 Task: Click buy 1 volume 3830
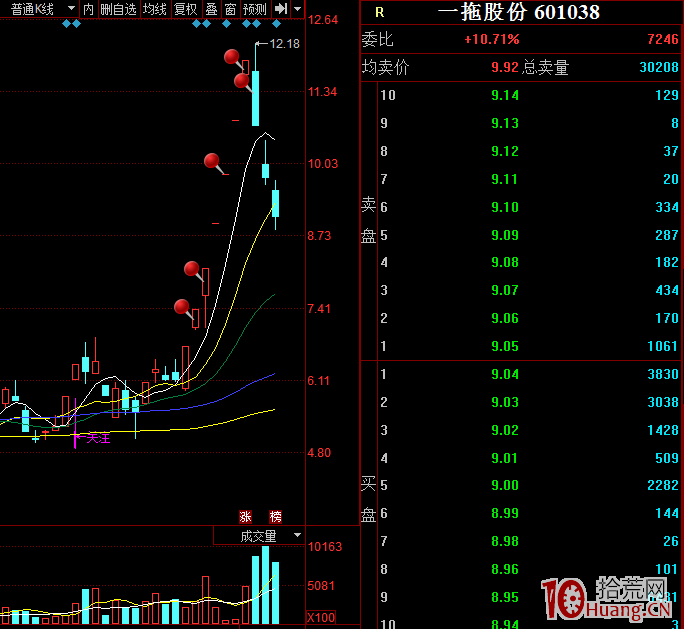pyautogui.click(x=663, y=374)
